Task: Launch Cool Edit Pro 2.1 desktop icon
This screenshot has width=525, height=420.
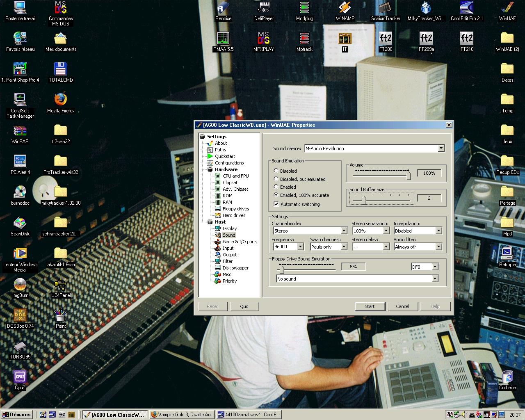Action: pyautogui.click(x=467, y=11)
